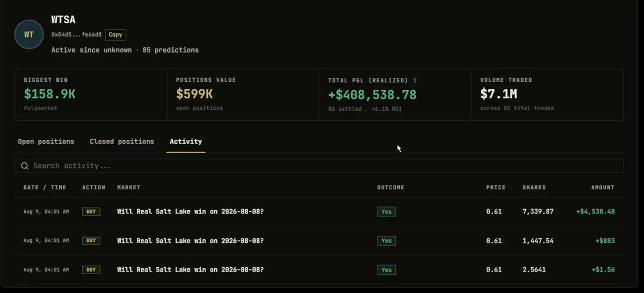Click the $599K positions value

pos(194,94)
